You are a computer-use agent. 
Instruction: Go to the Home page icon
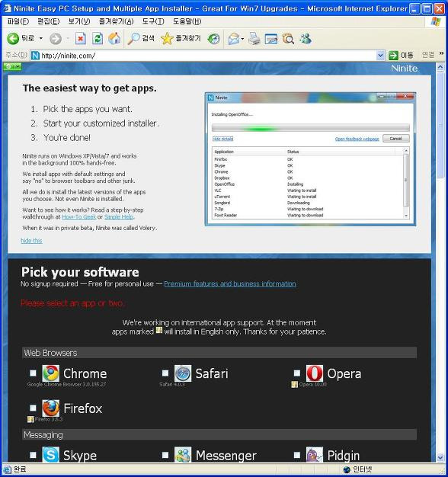point(114,39)
